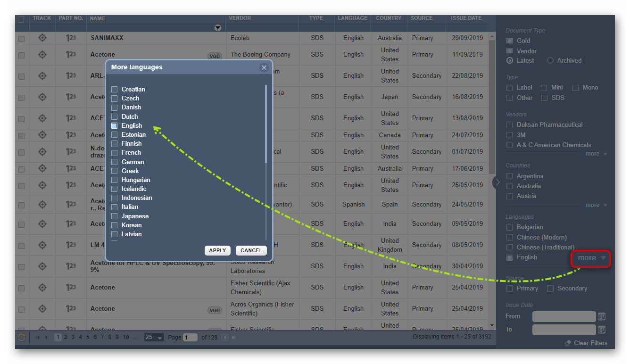Click the refresh icon in the bottom bar
This screenshot has height=364, width=630.
pos(21,337)
